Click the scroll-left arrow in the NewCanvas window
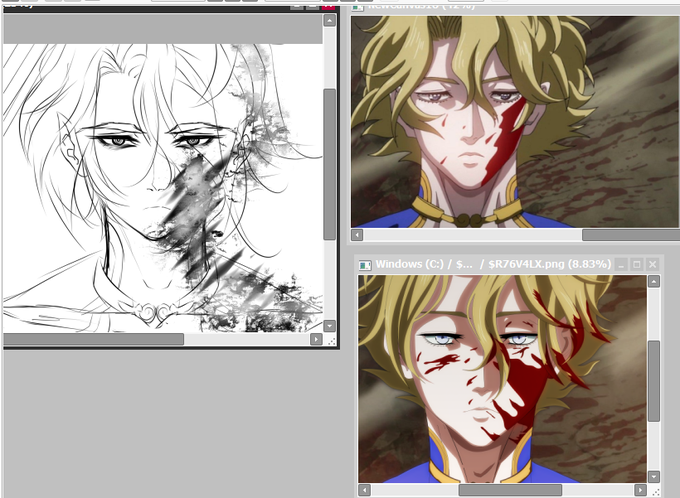680x498 pixels. click(357, 235)
